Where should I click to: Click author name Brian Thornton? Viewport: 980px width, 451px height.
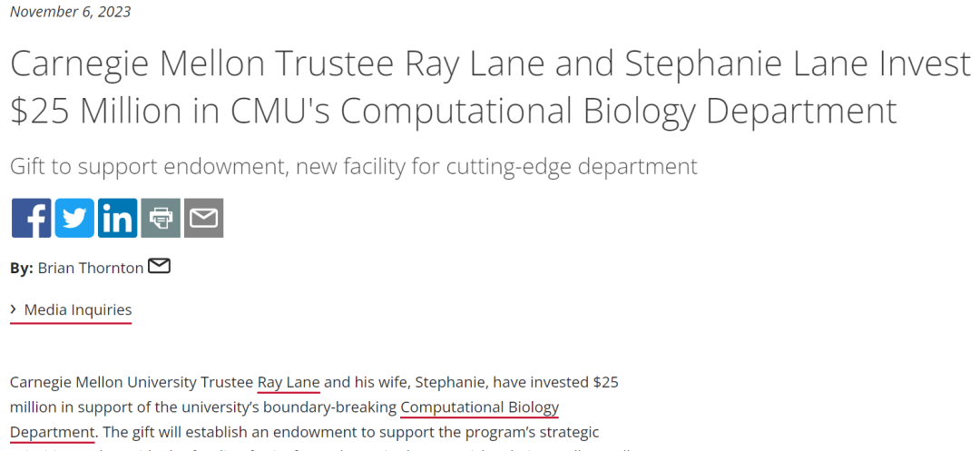(91, 268)
